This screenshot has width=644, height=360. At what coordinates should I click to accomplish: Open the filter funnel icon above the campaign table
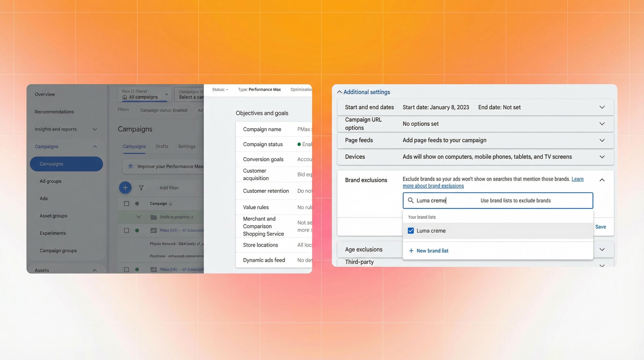tap(142, 187)
